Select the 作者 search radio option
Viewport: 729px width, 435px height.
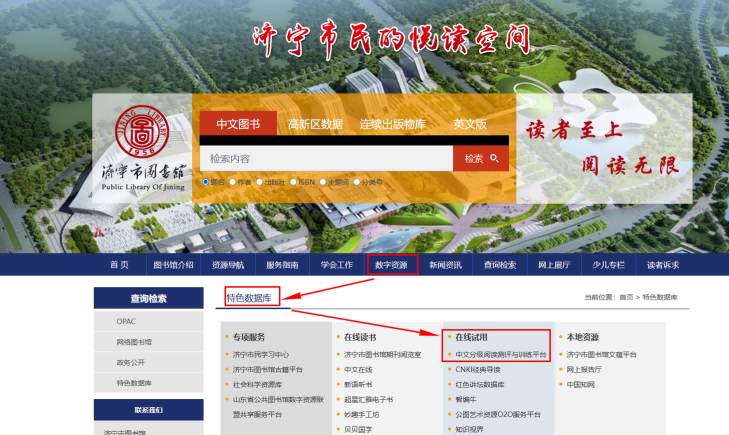(232, 182)
